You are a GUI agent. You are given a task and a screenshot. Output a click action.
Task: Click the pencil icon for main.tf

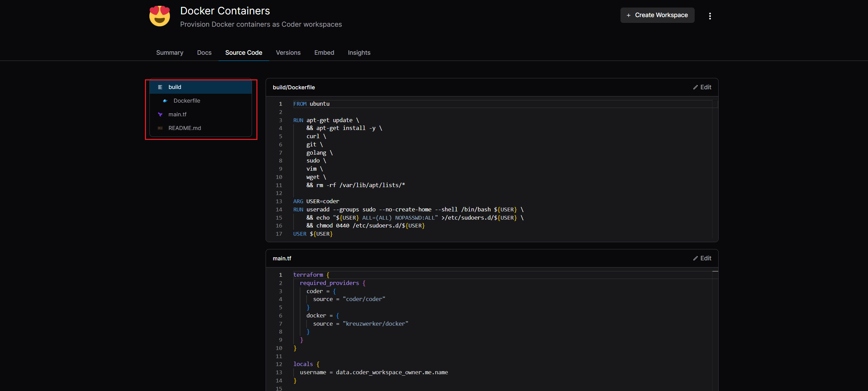(x=695, y=259)
